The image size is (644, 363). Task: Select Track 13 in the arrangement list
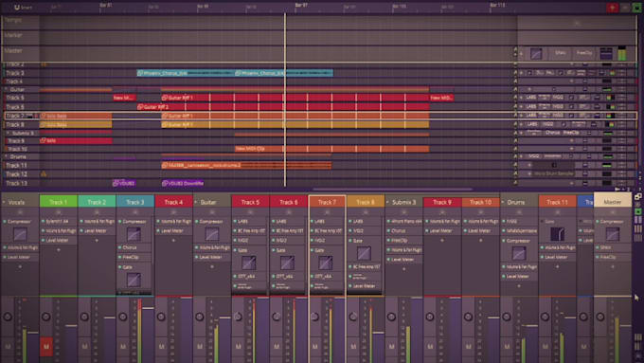(16, 183)
